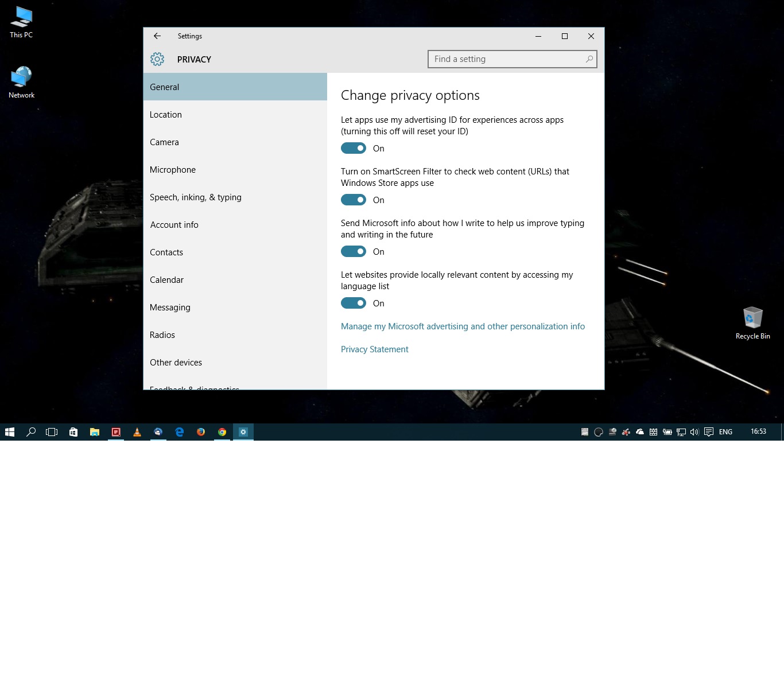Click the Privacy gear icon
784x677 pixels.
[157, 59]
